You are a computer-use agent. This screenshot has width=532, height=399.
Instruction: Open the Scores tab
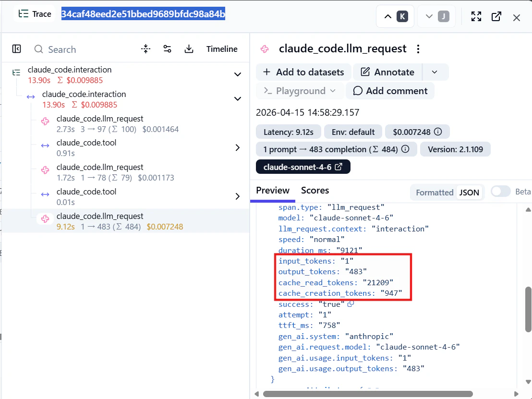315,190
